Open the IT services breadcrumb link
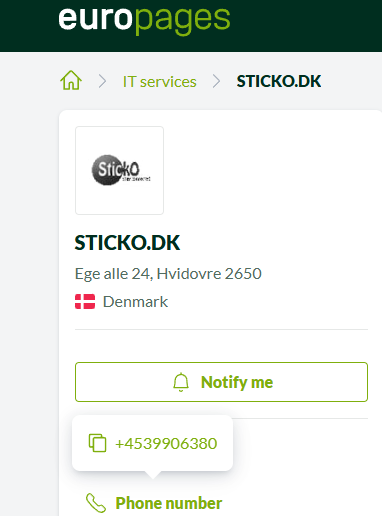This screenshot has height=516, width=382. 160,82
